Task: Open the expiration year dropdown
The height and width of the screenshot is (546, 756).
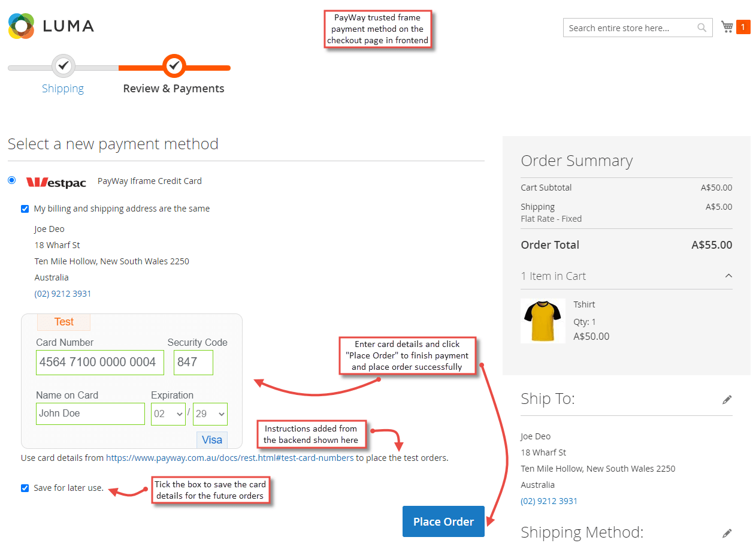Action: tap(210, 414)
